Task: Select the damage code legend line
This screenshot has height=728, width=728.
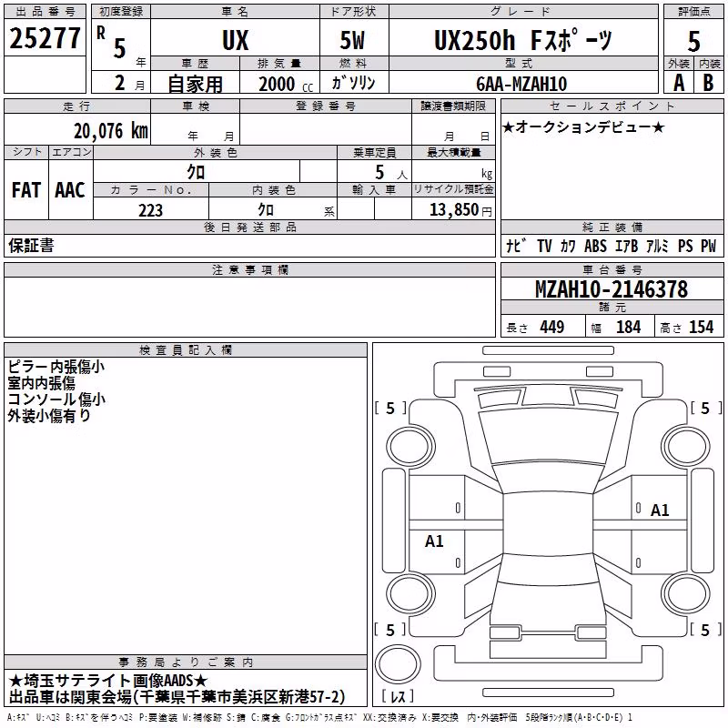Action: point(319,718)
